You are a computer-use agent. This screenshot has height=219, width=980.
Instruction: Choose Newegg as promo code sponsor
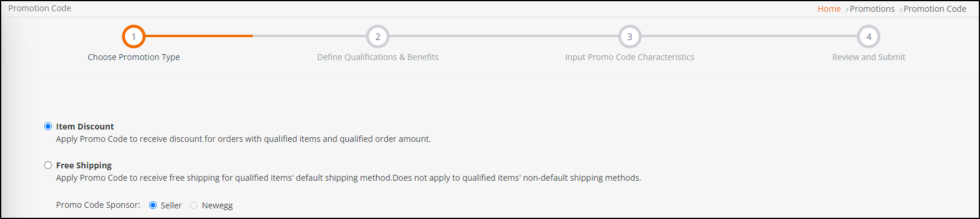click(x=193, y=205)
